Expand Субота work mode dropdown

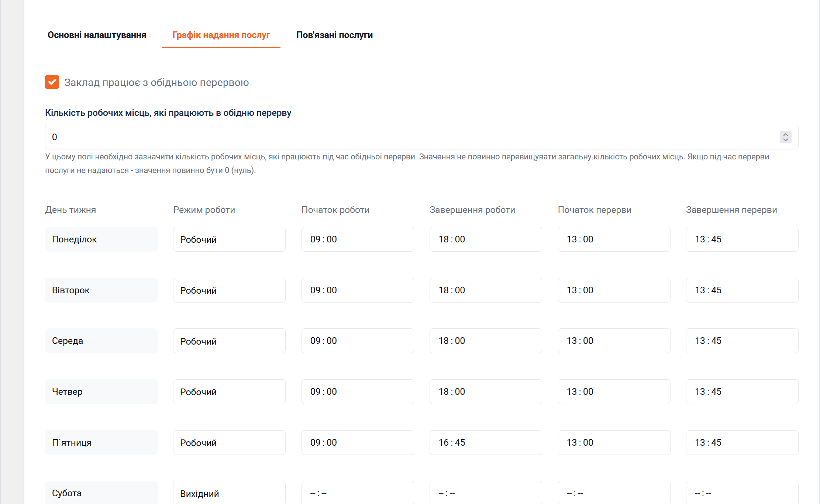click(229, 493)
